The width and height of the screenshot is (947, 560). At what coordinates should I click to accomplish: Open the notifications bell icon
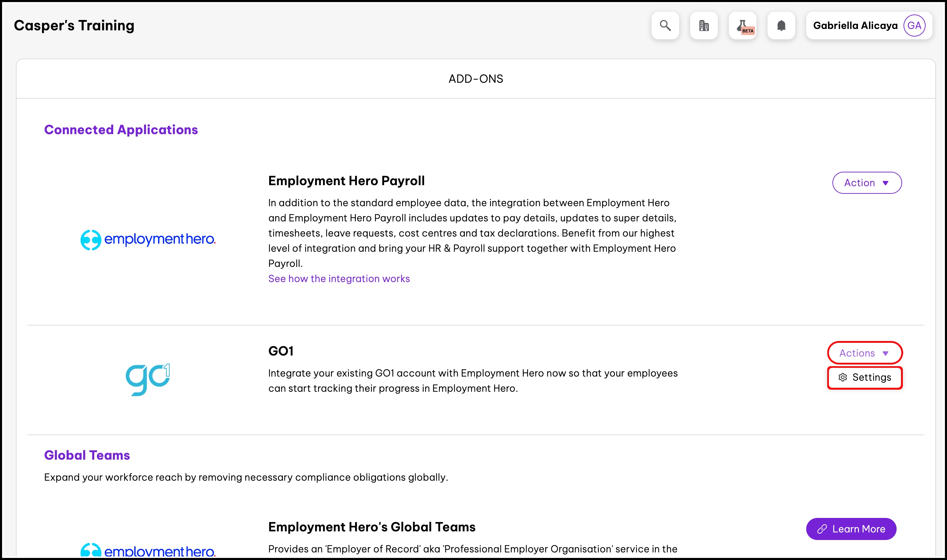pyautogui.click(x=781, y=26)
